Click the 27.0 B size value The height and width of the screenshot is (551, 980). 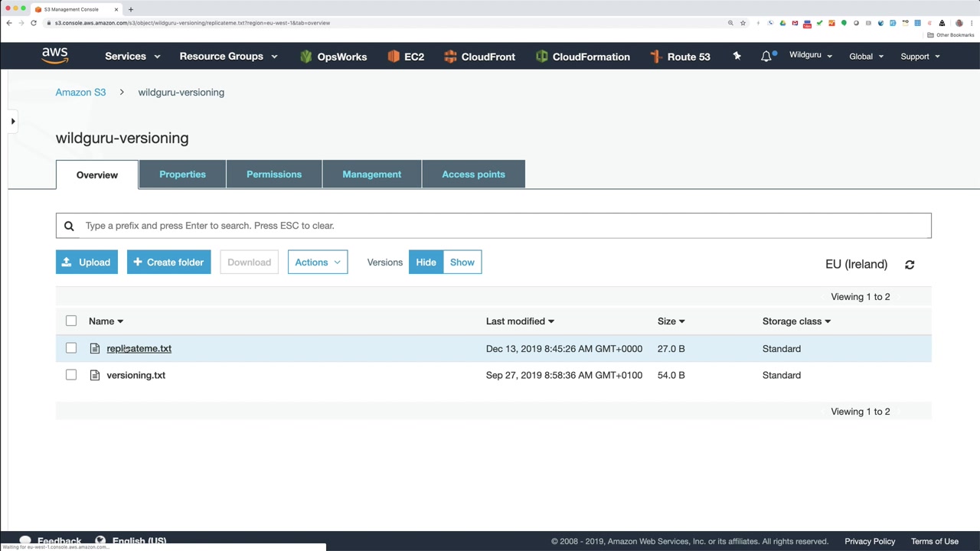click(x=671, y=348)
